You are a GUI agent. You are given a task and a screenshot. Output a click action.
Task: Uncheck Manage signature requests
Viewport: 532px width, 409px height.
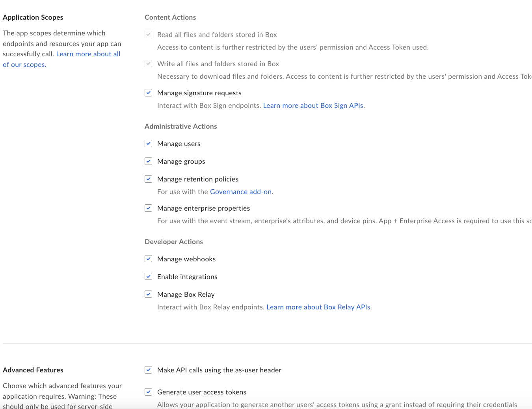(x=149, y=93)
